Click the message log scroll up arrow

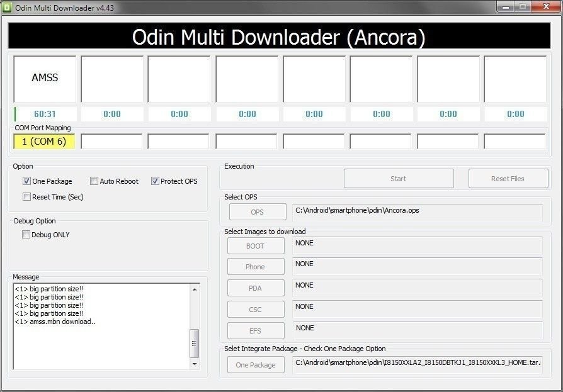pyautogui.click(x=195, y=289)
